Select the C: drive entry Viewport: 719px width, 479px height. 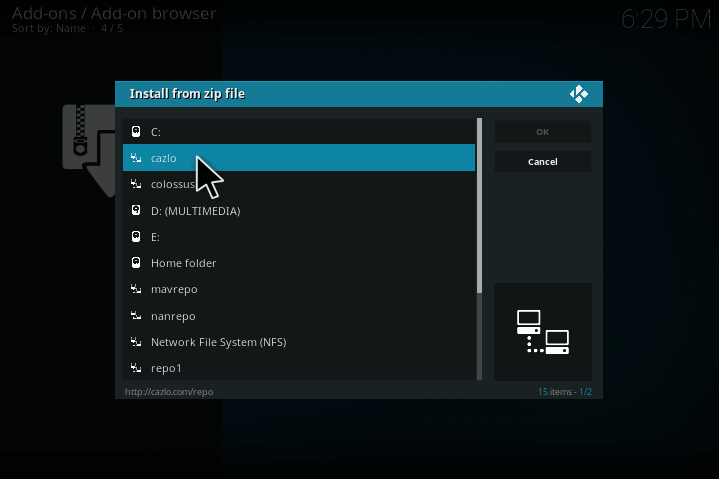point(299,132)
